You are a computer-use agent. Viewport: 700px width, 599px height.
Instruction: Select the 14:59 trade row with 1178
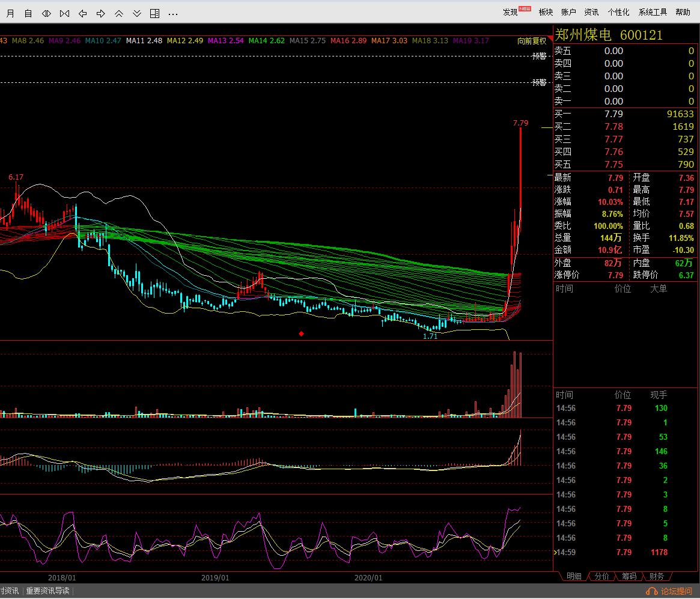point(624,553)
